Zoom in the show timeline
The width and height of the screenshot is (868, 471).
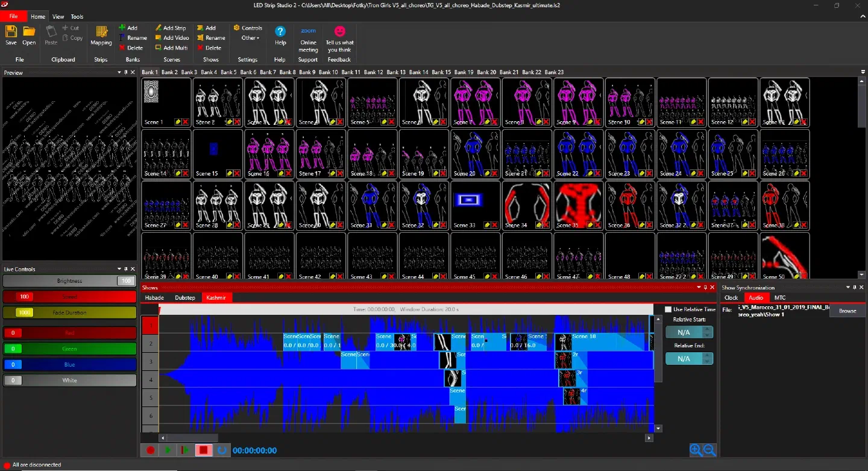(696, 450)
